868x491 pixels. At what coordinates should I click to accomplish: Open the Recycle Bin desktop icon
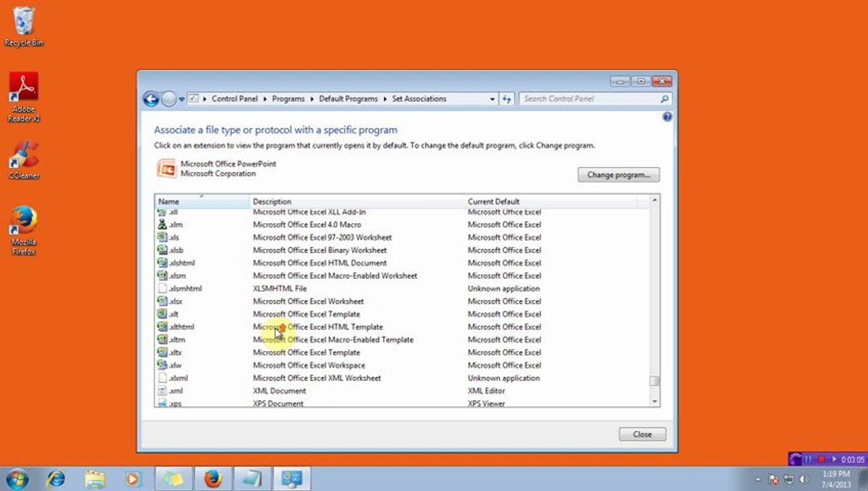coord(24,26)
